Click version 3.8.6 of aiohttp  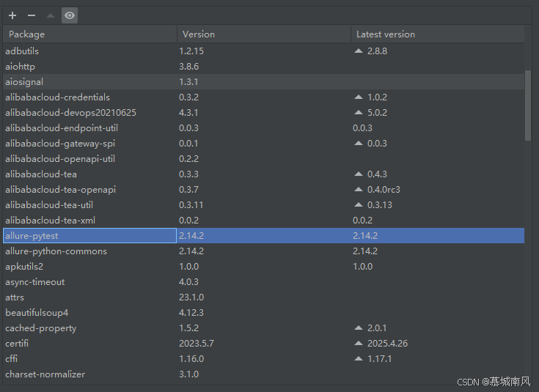click(x=188, y=66)
